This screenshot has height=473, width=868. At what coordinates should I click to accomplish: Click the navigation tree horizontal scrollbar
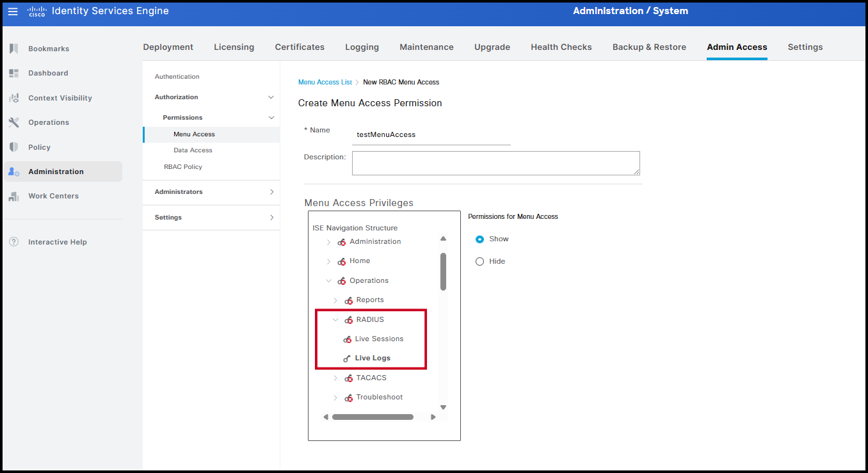coord(373,417)
